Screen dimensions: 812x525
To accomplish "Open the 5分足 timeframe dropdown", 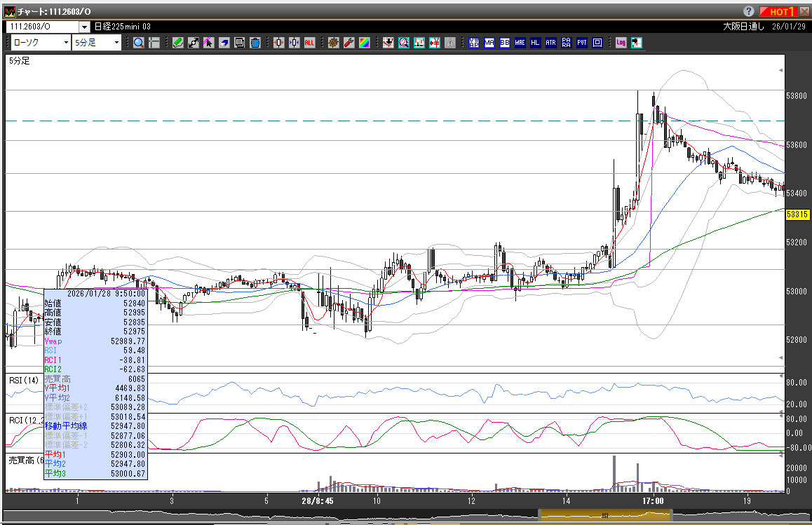I will point(97,43).
